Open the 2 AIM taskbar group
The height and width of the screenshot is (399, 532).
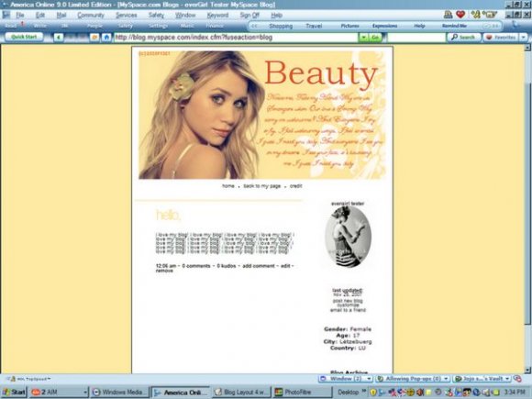59,393
